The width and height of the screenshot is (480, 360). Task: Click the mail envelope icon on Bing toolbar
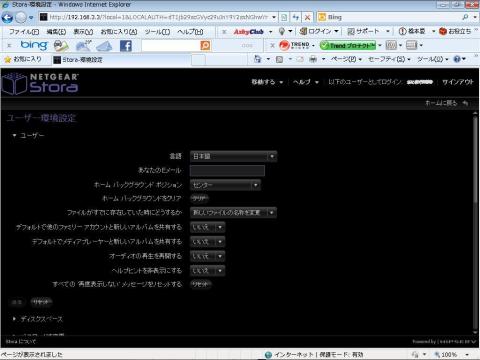104,46
